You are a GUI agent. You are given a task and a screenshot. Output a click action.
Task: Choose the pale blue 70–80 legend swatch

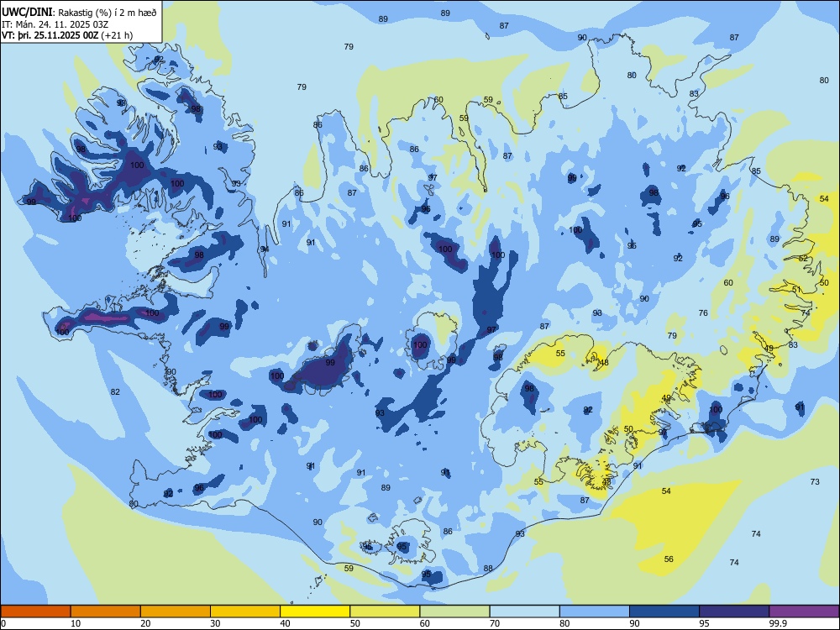click(524, 612)
